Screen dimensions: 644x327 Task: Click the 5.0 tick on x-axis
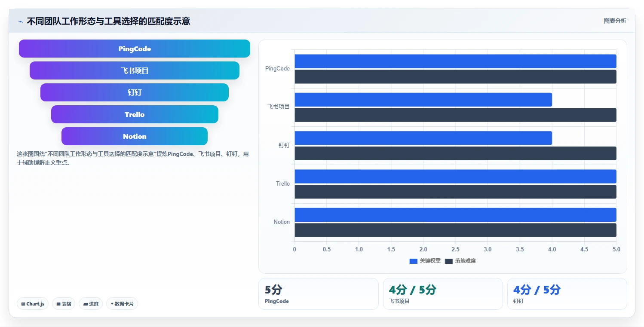pos(616,249)
